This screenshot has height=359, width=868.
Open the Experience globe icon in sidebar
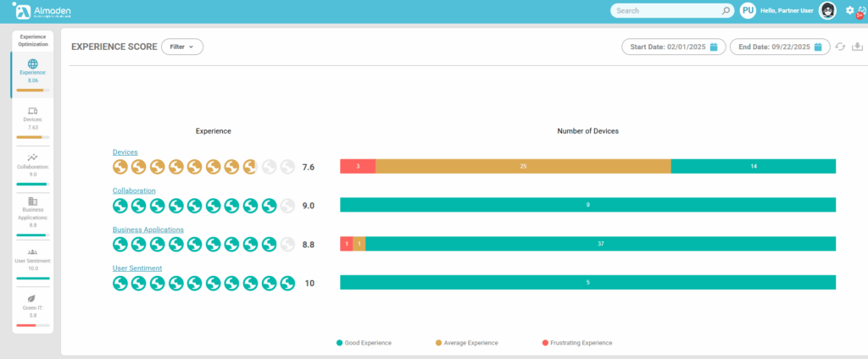point(32,64)
